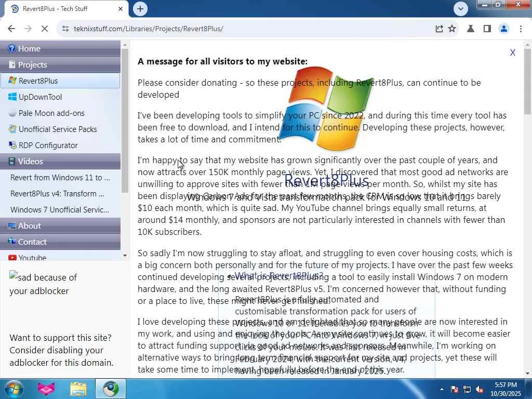
Task: Open the profile avatar menu
Action: 504,29
